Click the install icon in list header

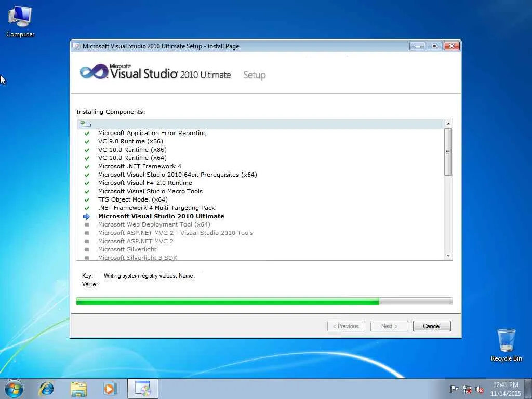pos(86,124)
